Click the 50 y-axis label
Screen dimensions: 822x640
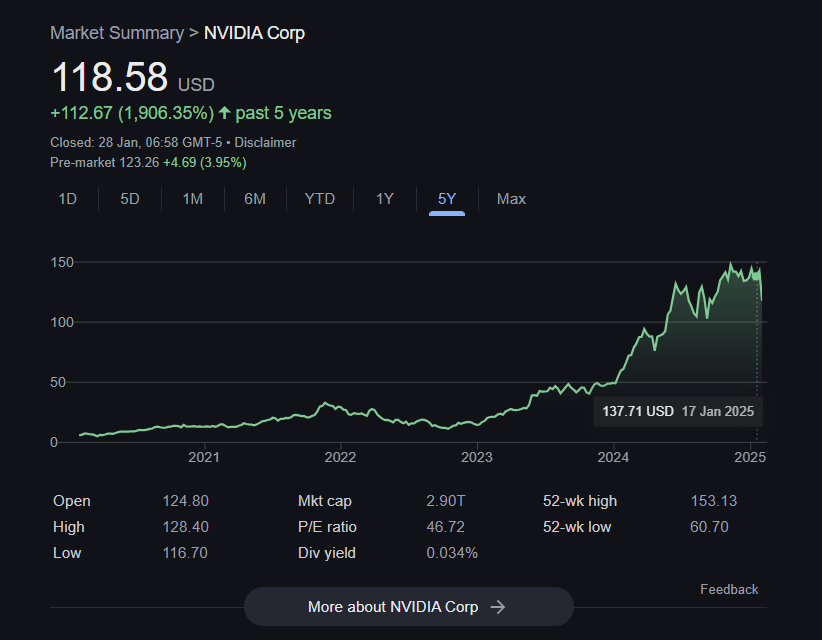(x=58, y=383)
